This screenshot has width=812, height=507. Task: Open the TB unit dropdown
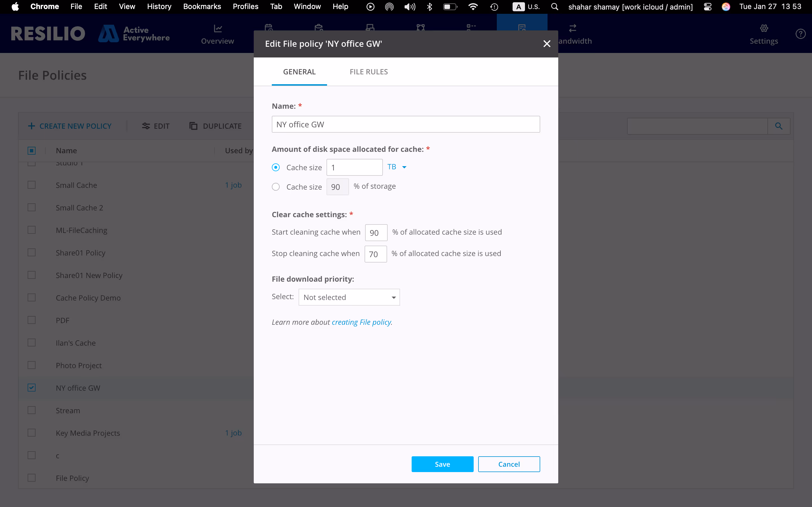coord(397,167)
